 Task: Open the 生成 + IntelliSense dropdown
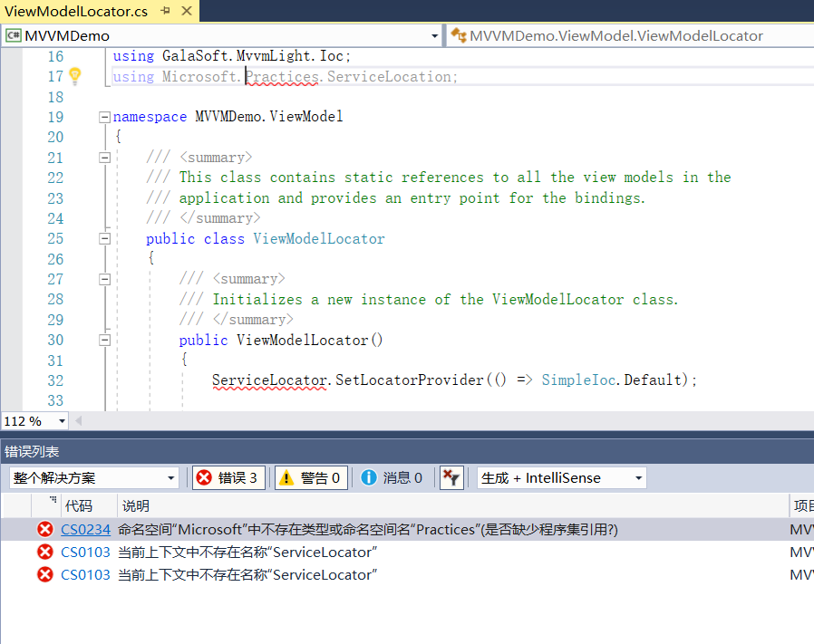562,478
